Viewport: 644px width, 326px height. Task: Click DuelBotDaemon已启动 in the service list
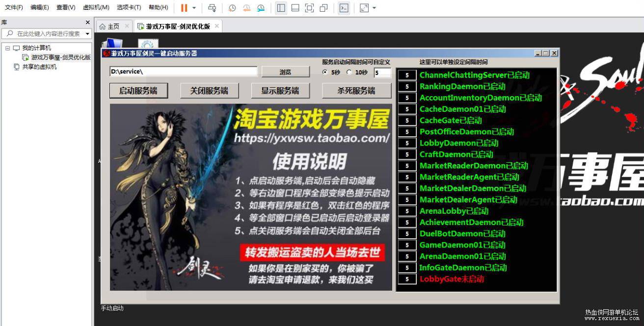pyautogui.click(x=462, y=234)
